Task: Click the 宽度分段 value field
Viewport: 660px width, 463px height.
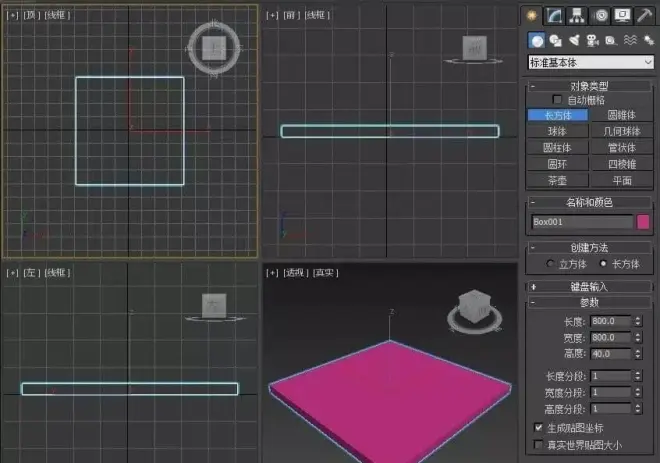Action: pyautogui.click(x=611, y=392)
